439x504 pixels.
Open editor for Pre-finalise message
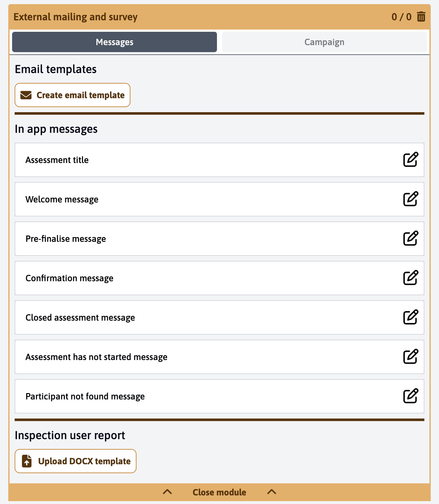point(410,238)
